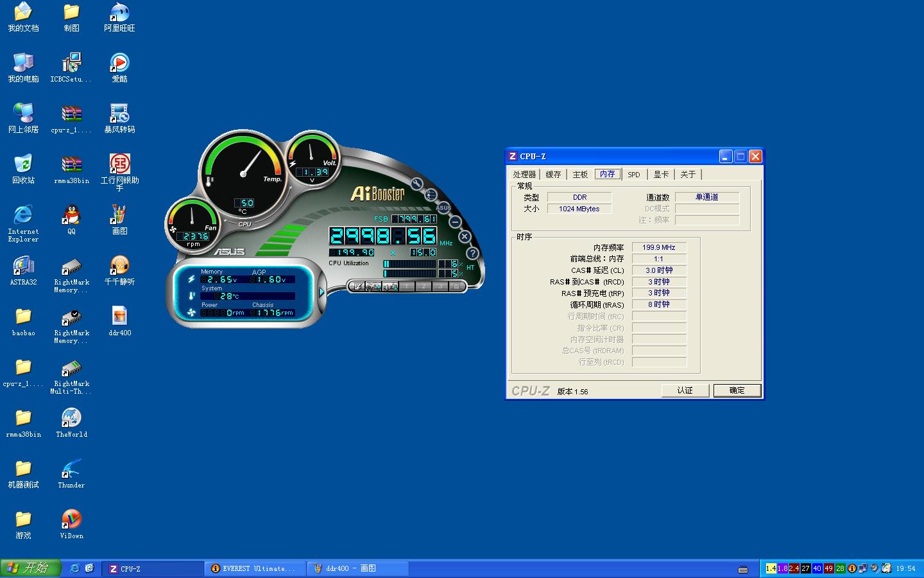Click quick launch Internet Explorer icon

[x=74, y=568]
